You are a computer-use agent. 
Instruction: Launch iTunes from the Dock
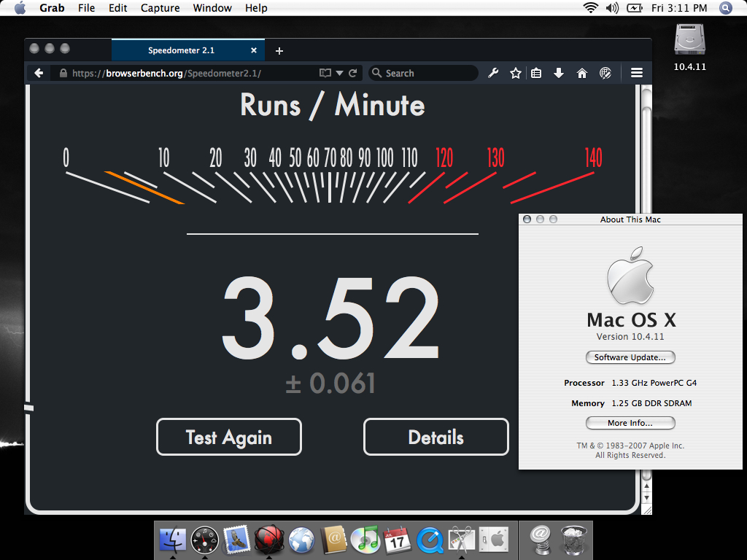pos(365,540)
